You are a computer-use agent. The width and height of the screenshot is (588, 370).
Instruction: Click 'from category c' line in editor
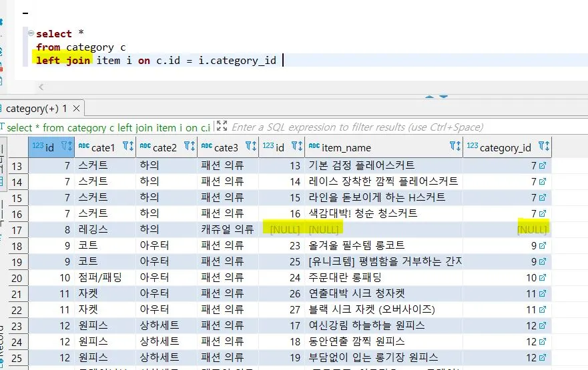81,47
